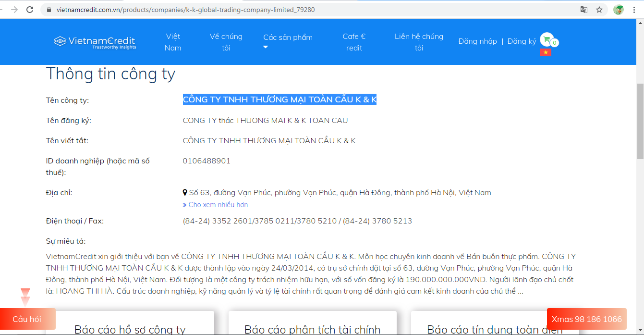Click the browser address bar URL

click(185, 10)
